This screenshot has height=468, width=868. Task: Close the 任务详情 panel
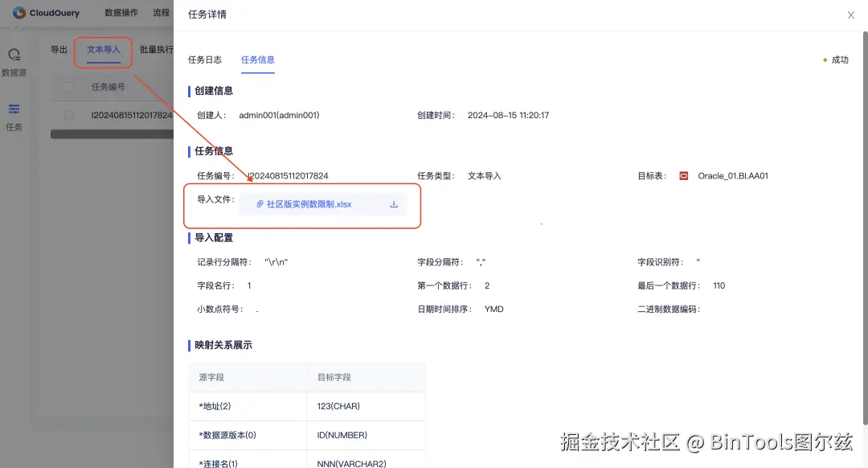tap(851, 15)
